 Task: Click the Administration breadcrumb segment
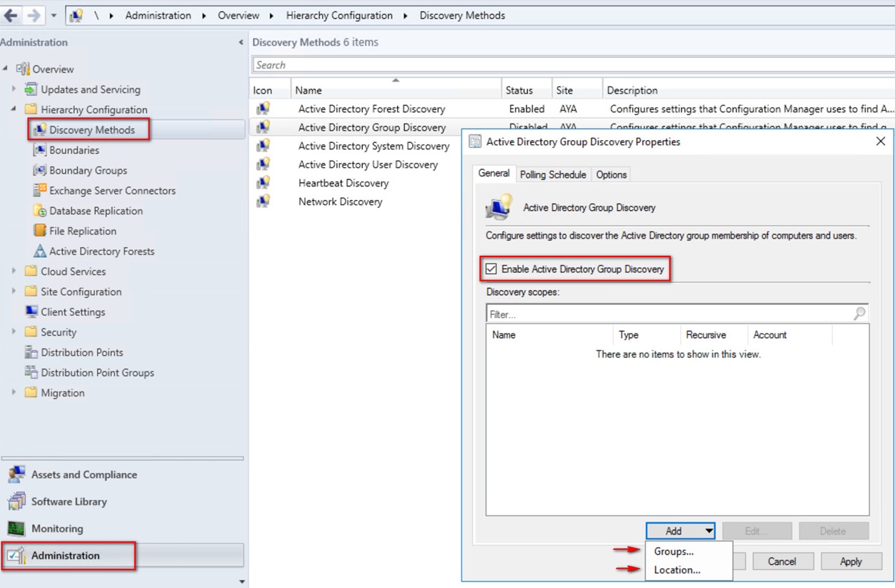click(160, 16)
